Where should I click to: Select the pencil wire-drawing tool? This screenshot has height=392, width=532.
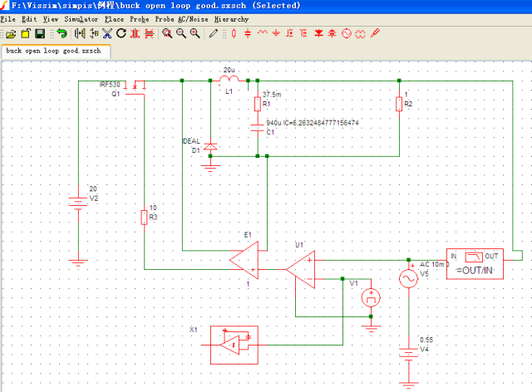213,33
